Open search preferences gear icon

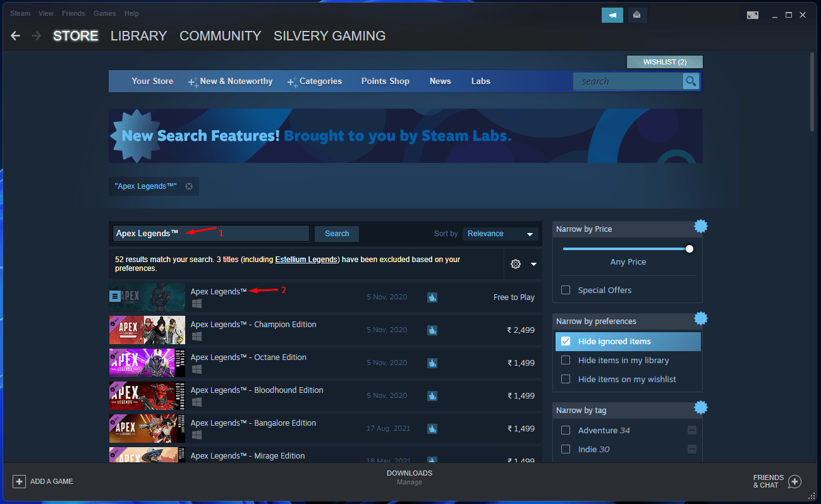pyautogui.click(x=516, y=264)
